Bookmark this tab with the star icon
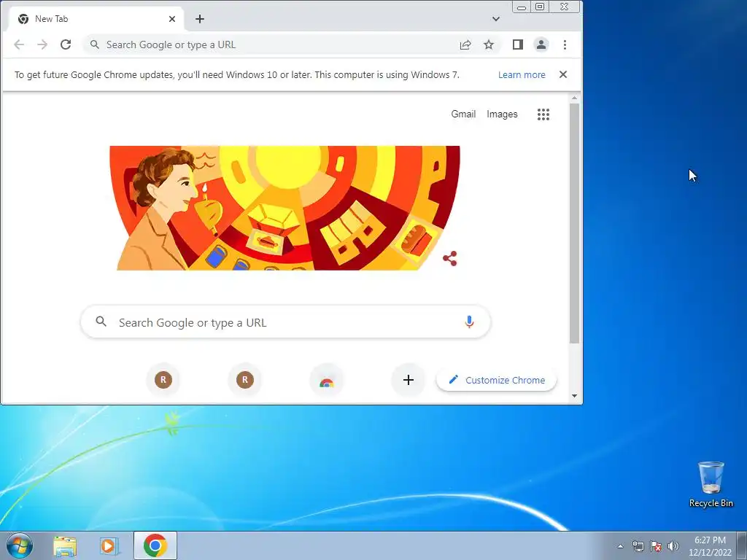The image size is (747, 560). coord(489,44)
